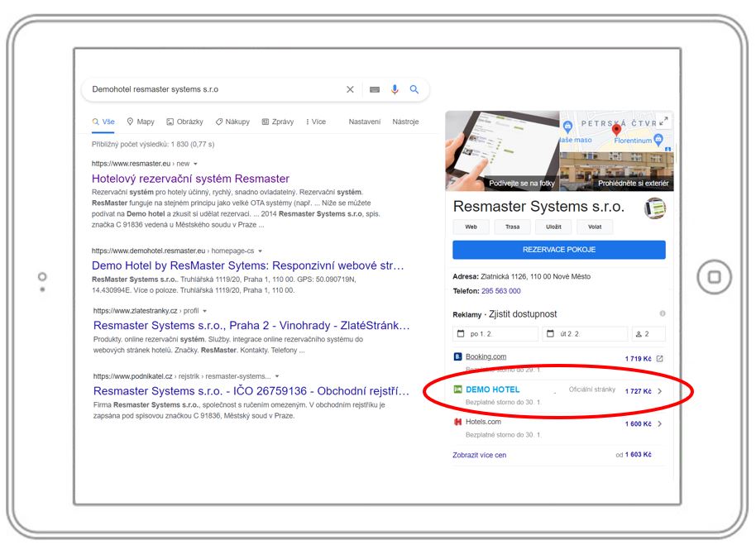This screenshot has width=756, height=545.
Task: Click the check-out date field út 2. 2.
Action: pos(586,334)
